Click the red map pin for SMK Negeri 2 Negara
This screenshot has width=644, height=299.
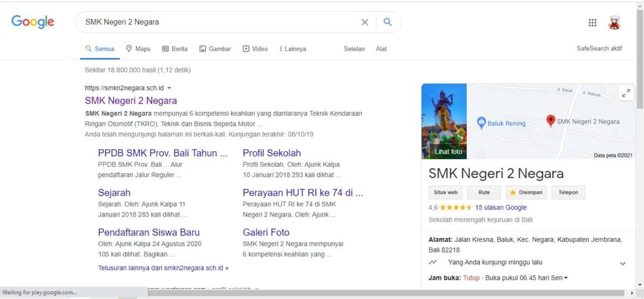point(551,120)
